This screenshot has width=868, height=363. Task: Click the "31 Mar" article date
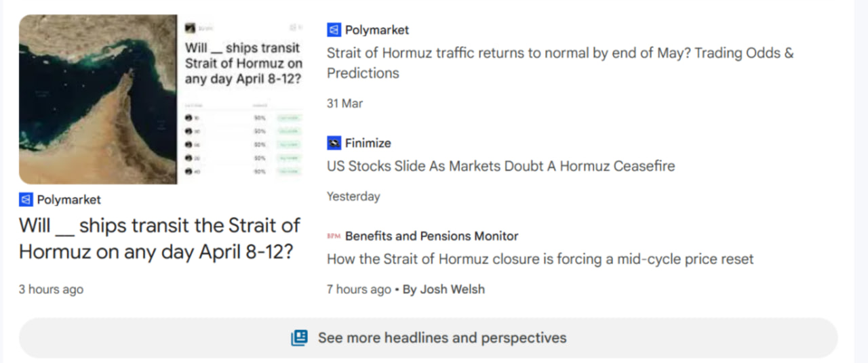(x=344, y=104)
